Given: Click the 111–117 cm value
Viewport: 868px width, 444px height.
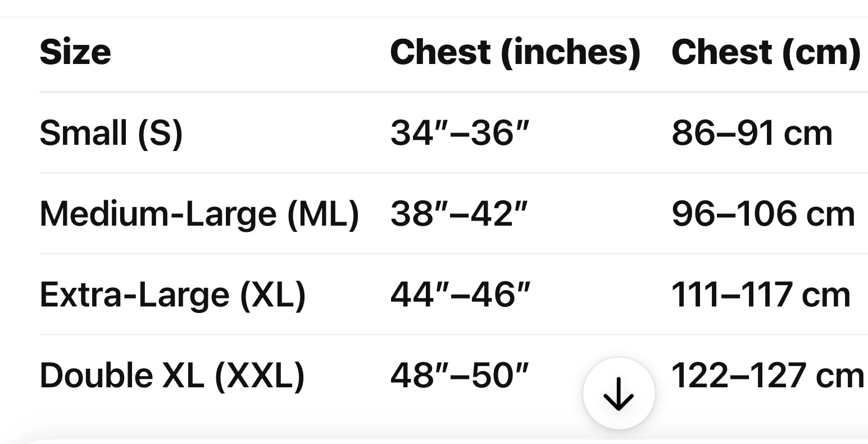Looking at the screenshot, I should click(x=761, y=295).
